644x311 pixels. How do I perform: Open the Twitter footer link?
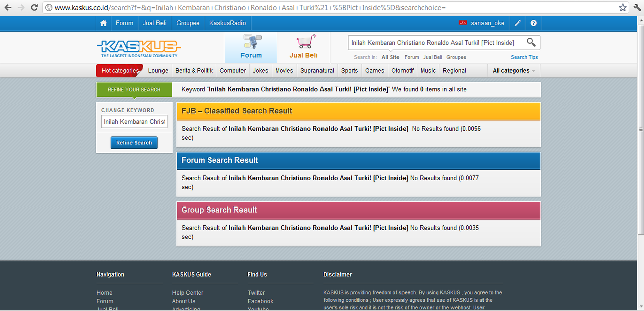[x=256, y=293]
